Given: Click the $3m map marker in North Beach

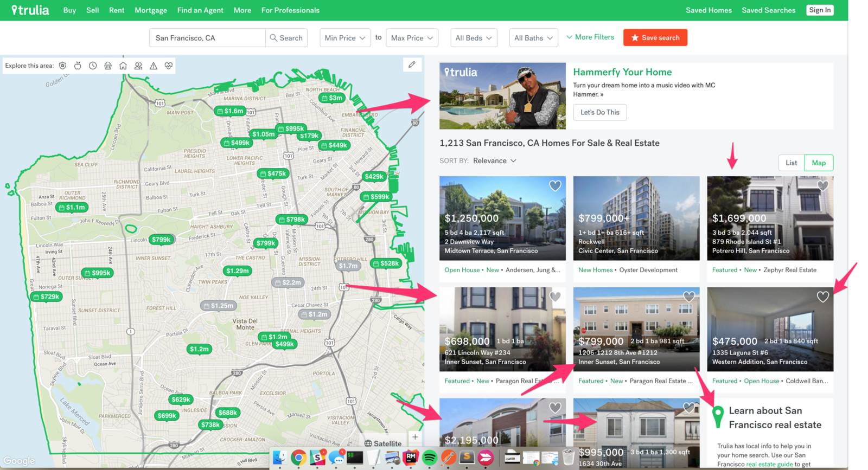Looking at the screenshot, I should coord(332,98).
